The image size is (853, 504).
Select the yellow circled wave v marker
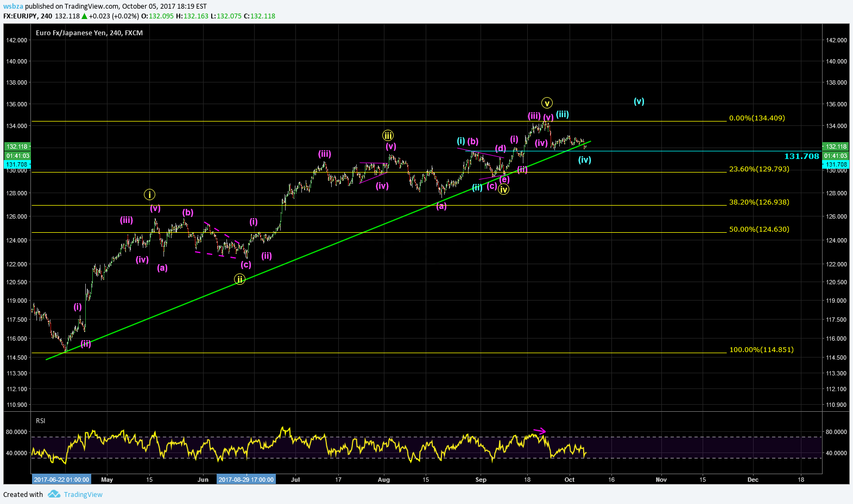[x=547, y=103]
